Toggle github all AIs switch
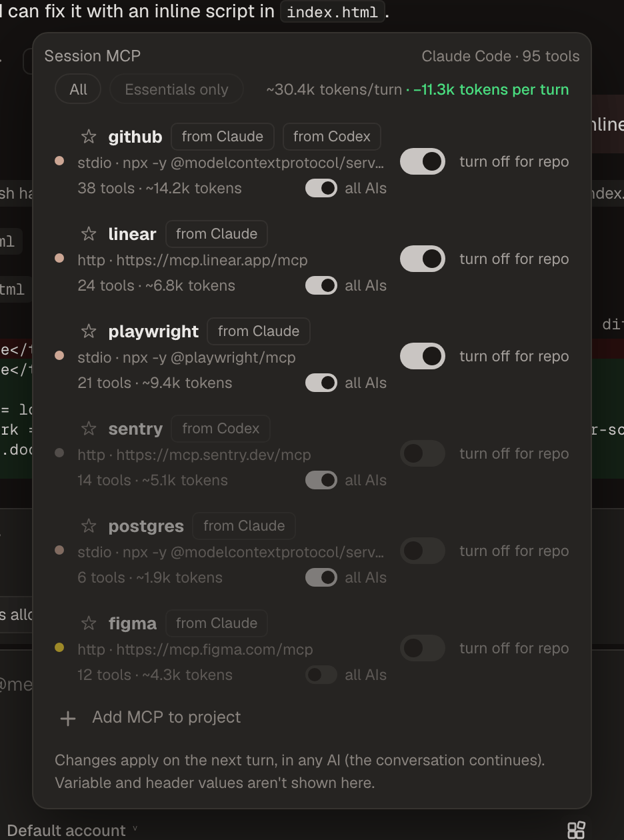 pos(321,188)
